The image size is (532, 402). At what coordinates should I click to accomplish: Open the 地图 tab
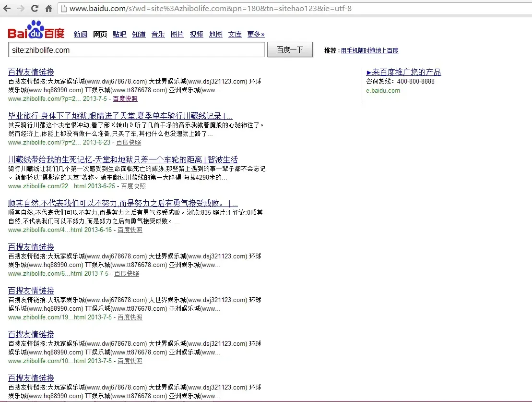216,34
